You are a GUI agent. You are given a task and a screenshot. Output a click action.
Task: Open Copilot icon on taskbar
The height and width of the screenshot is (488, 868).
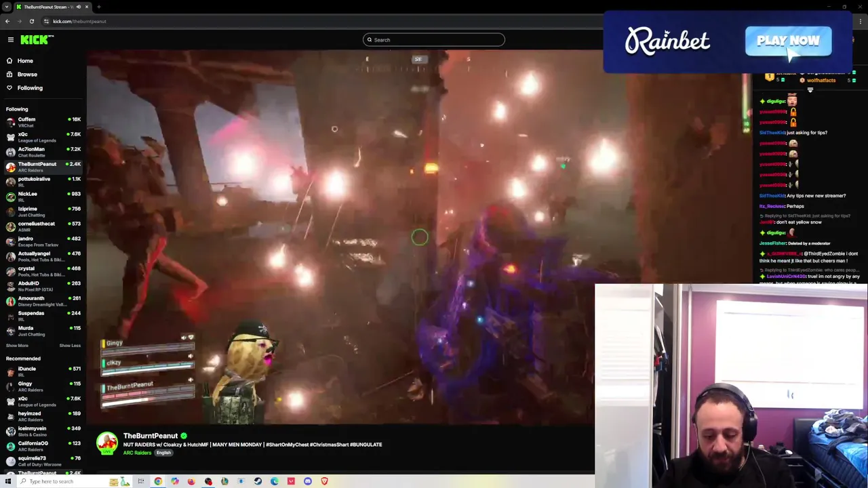click(x=175, y=481)
